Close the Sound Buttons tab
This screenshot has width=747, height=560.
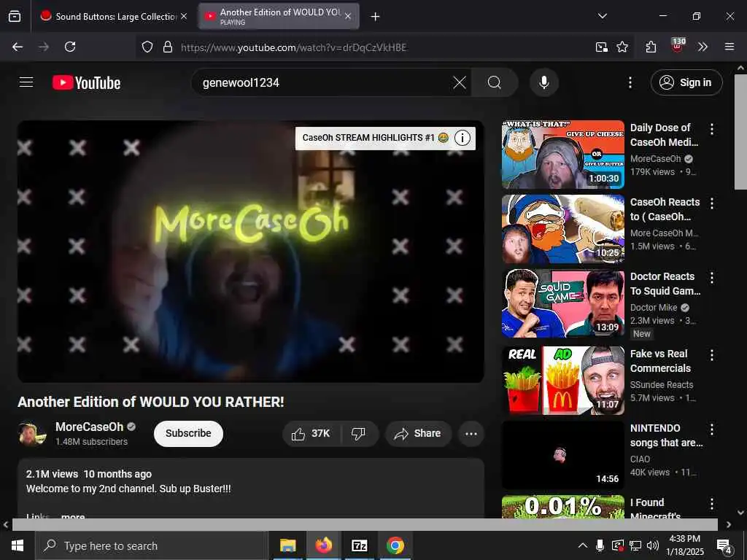pyautogui.click(x=184, y=16)
